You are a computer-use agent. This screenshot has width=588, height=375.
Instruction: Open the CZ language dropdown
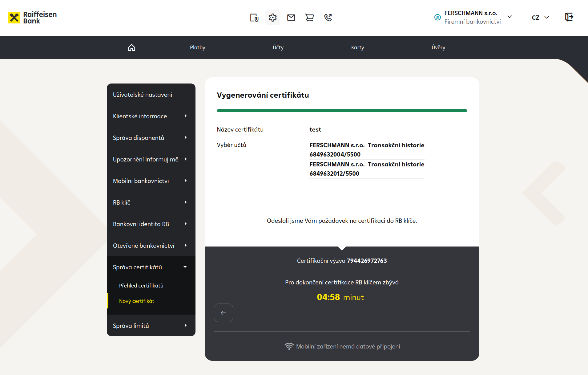click(540, 18)
